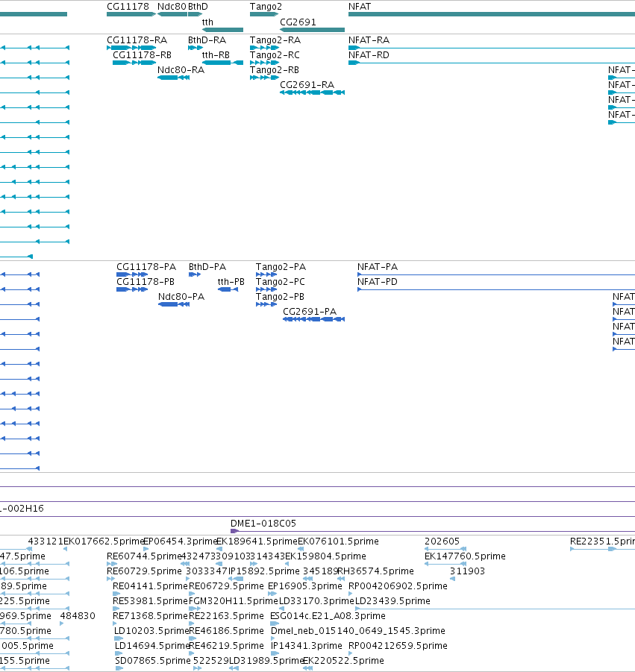This screenshot has width=635, height=672.
Task: Click the SD07865.5prime EST
Action: (x=119, y=668)
